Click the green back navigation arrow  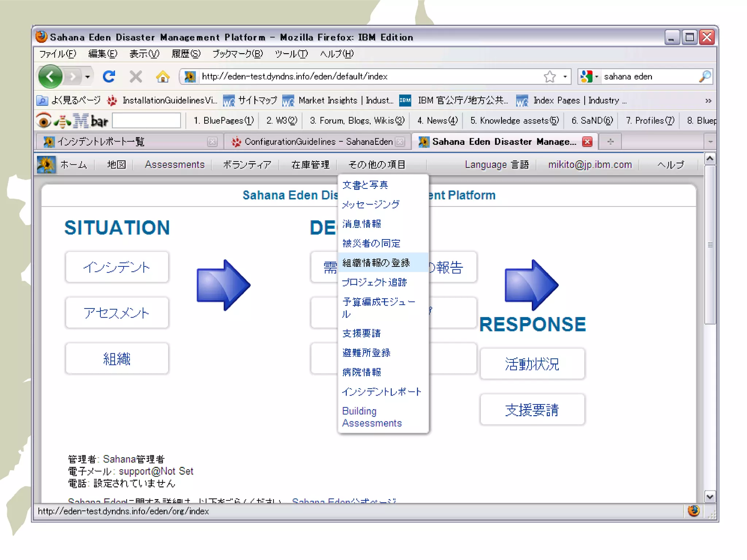point(50,77)
